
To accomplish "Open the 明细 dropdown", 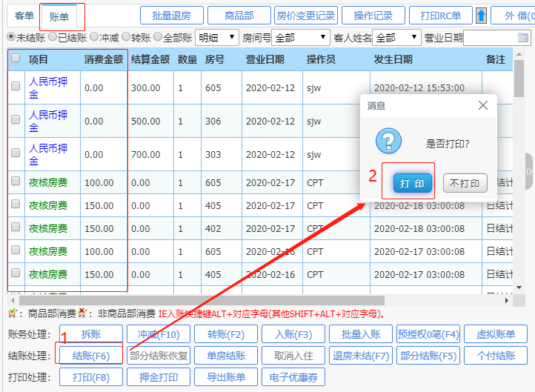I will 217,38.
